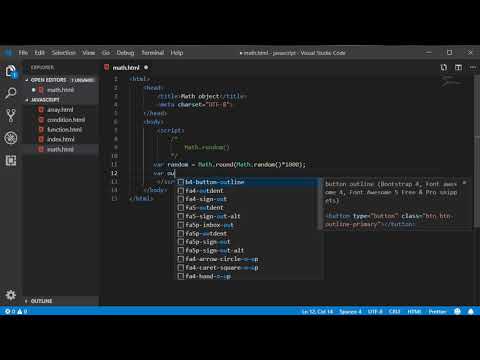The width and height of the screenshot is (480, 360).
Task: Click the Open Changes icon in the editor toolbar
Action: click(x=444, y=68)
